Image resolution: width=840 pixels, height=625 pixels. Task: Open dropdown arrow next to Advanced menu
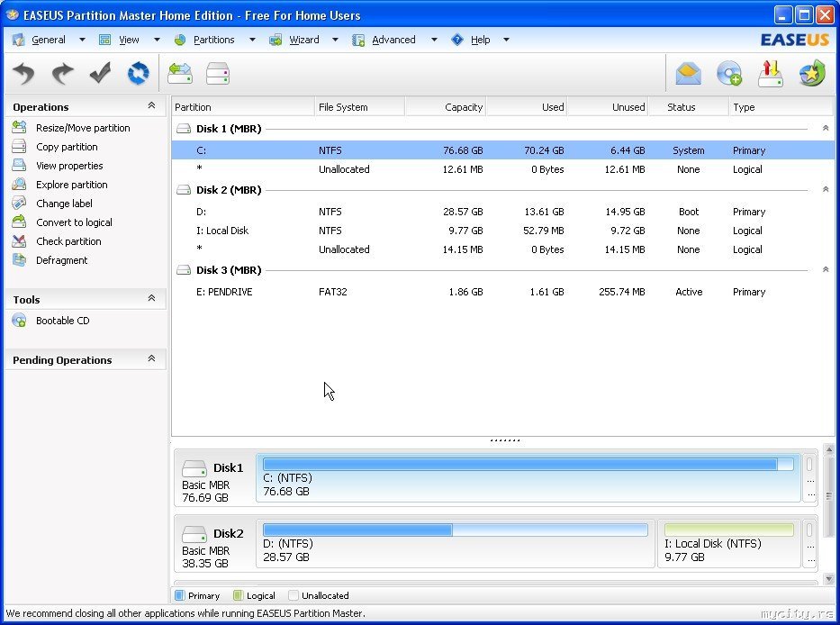433,40
